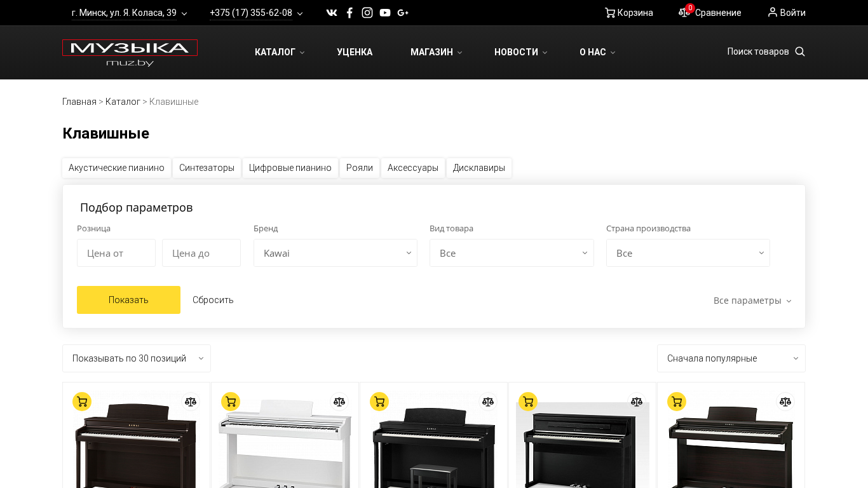Viewport: 868px width, 488px height.
Task: Click the Сбросить reset link
Action: [213, 300]
